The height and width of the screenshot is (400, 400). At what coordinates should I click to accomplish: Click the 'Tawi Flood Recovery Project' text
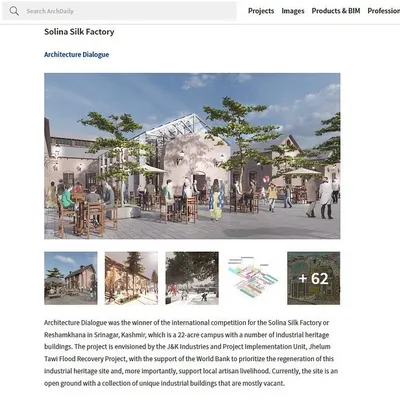pyautogui.click(x=85, y=359)
